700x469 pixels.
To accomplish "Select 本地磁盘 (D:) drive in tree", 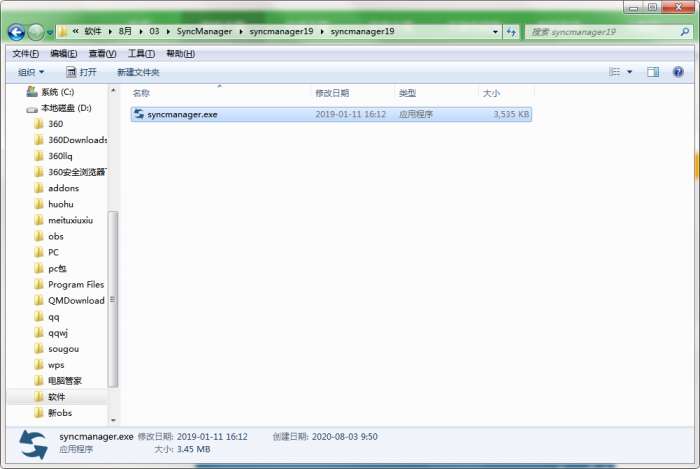I will tap(66, 108).
